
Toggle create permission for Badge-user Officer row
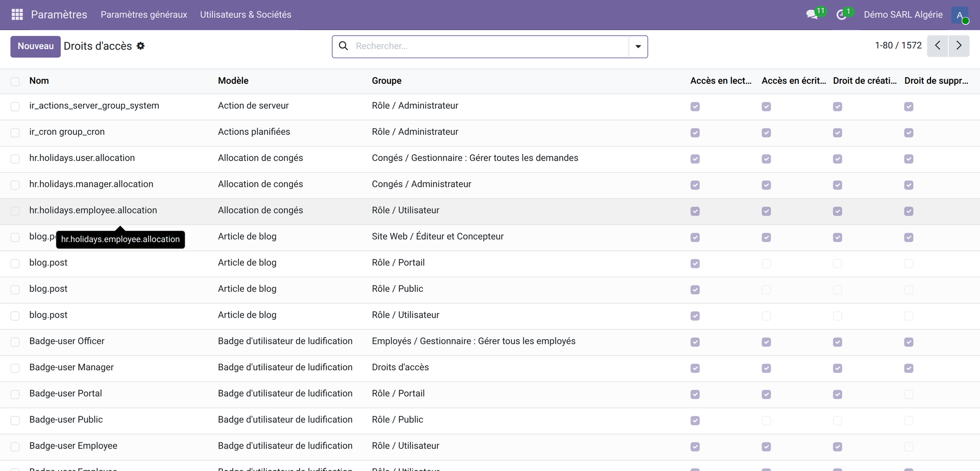(838, 342)
